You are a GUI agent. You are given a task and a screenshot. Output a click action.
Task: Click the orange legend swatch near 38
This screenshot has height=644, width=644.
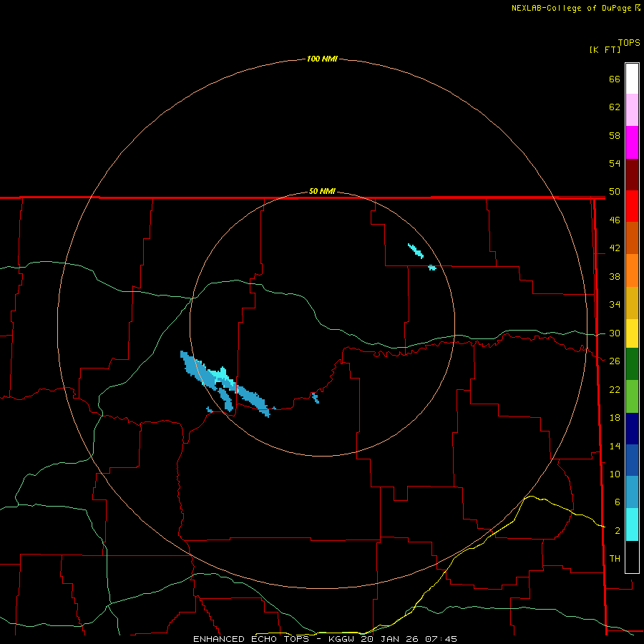(632, 270)
